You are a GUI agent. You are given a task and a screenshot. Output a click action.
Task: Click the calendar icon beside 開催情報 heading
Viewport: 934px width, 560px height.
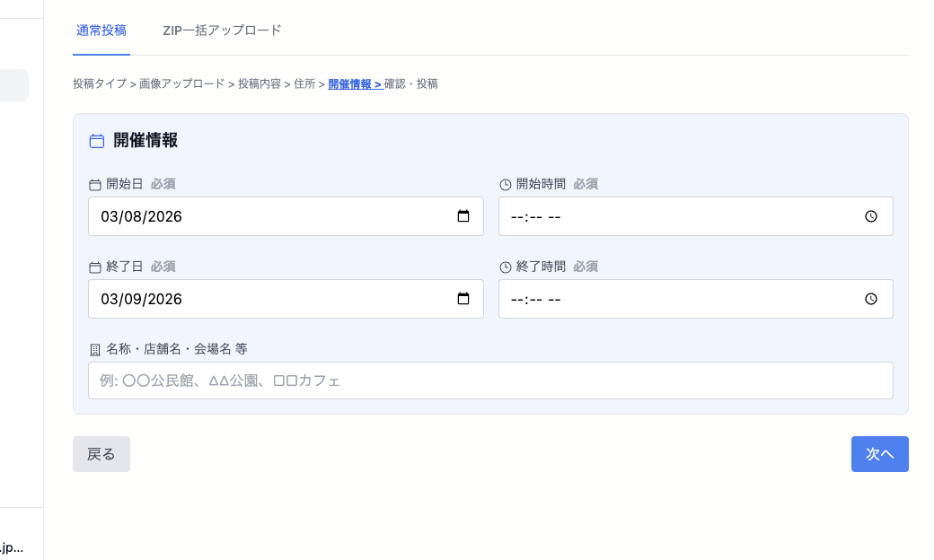97,141
